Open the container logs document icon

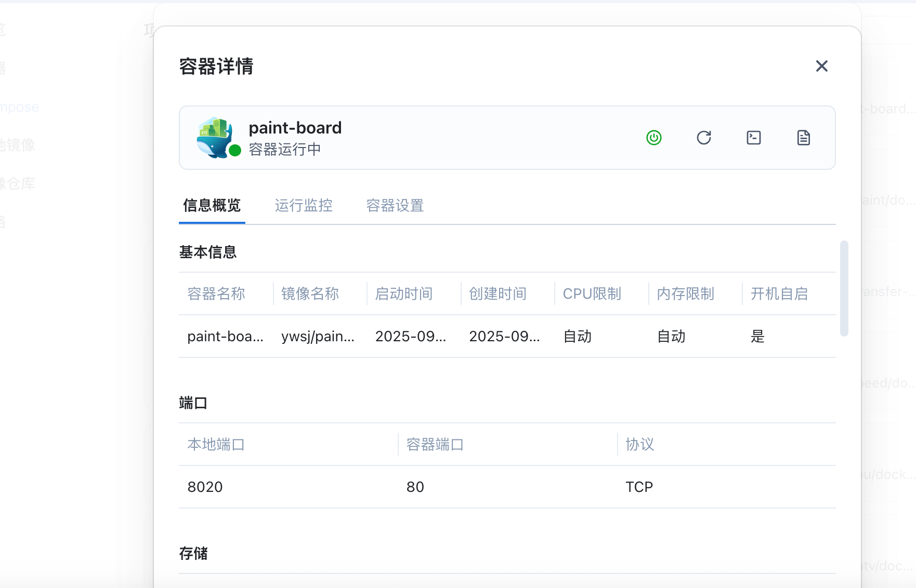click(803, 138)
